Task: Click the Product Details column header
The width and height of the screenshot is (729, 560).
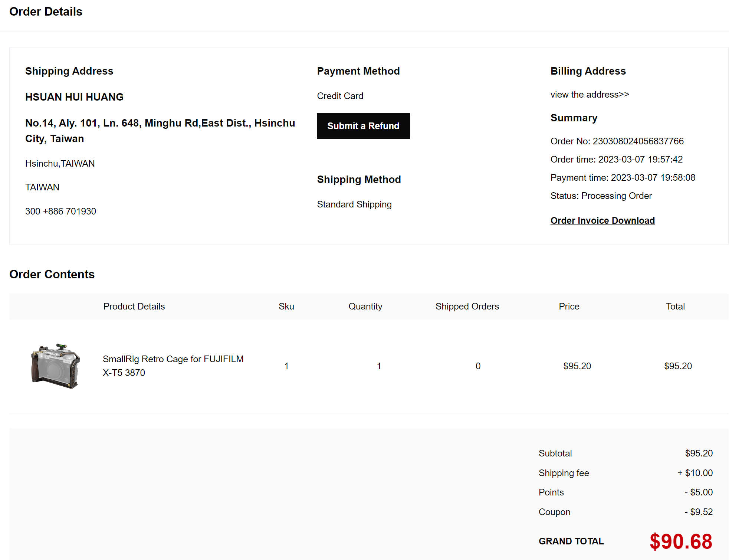Action: click(134, 307)
